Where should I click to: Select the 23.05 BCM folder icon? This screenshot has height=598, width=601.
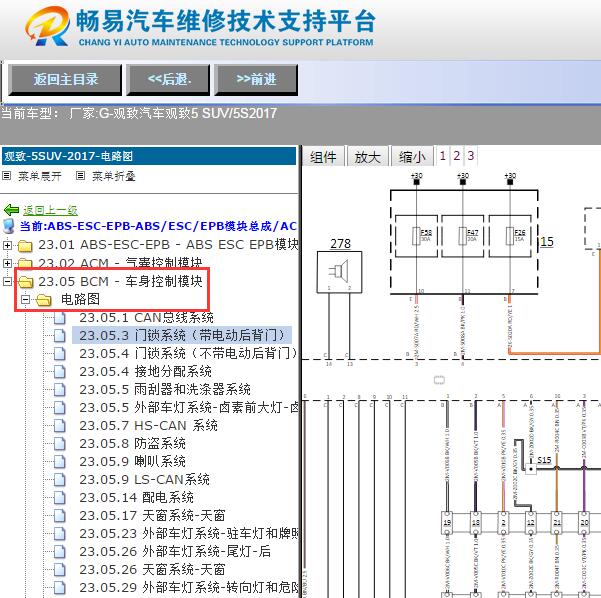coord(26,282)
